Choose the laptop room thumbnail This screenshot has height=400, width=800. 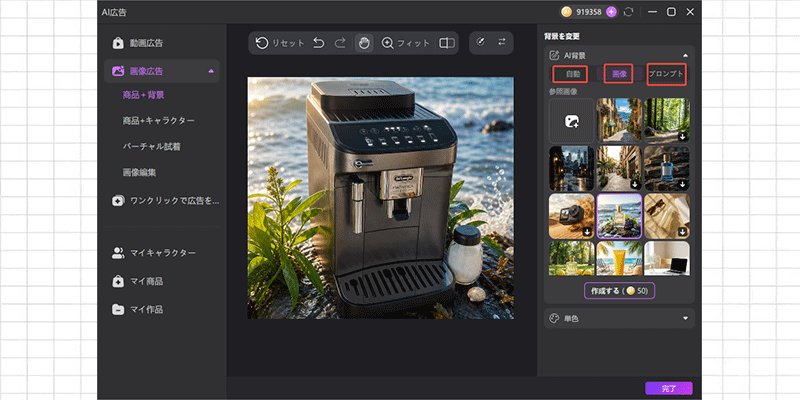tap(666, 258)
